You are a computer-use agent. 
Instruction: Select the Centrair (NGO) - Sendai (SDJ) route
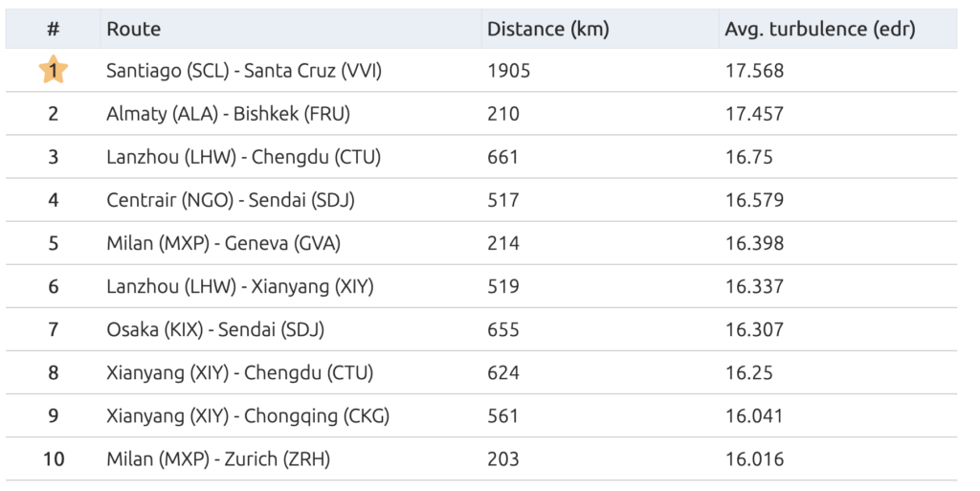[231, 200]
